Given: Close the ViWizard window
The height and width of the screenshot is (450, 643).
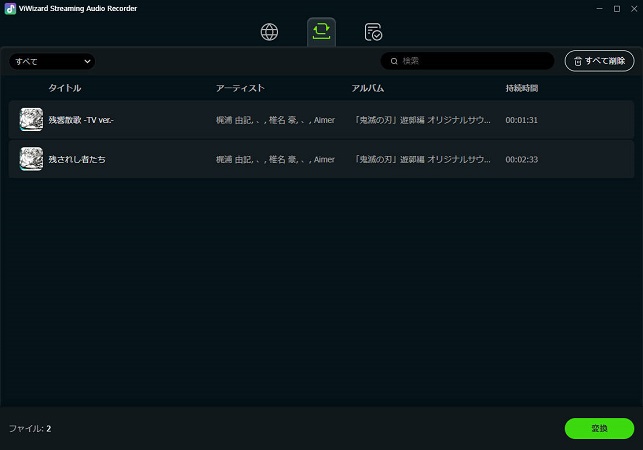Looking at the screenshot, I should pos(634,9).
